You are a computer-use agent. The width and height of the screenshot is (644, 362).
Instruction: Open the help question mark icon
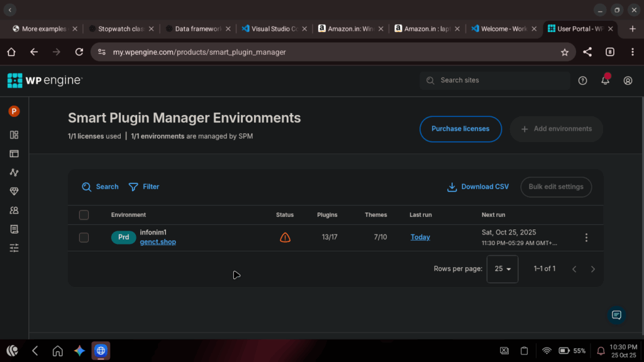click(x=582, y=80)
